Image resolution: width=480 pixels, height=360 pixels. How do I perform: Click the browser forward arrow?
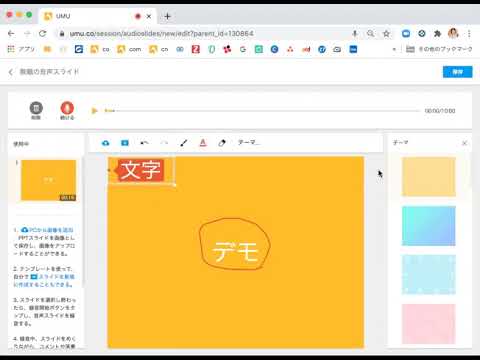27,33
